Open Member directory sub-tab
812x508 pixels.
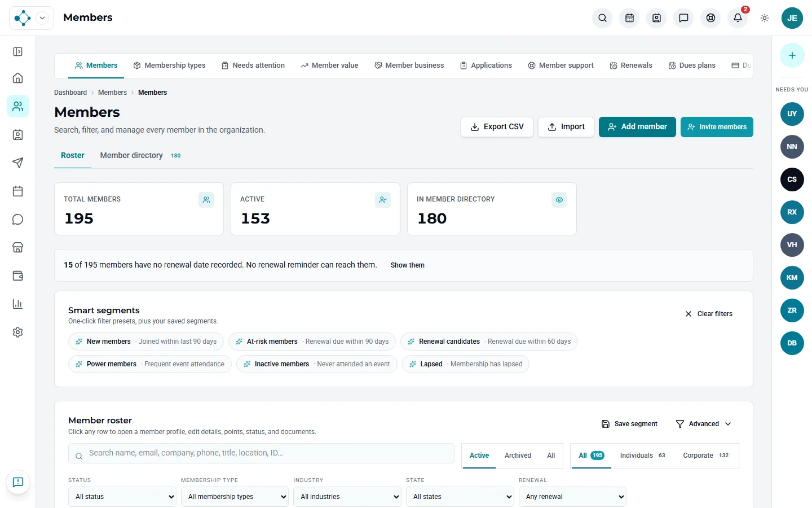pyautogui.click(x=140, y=155)
